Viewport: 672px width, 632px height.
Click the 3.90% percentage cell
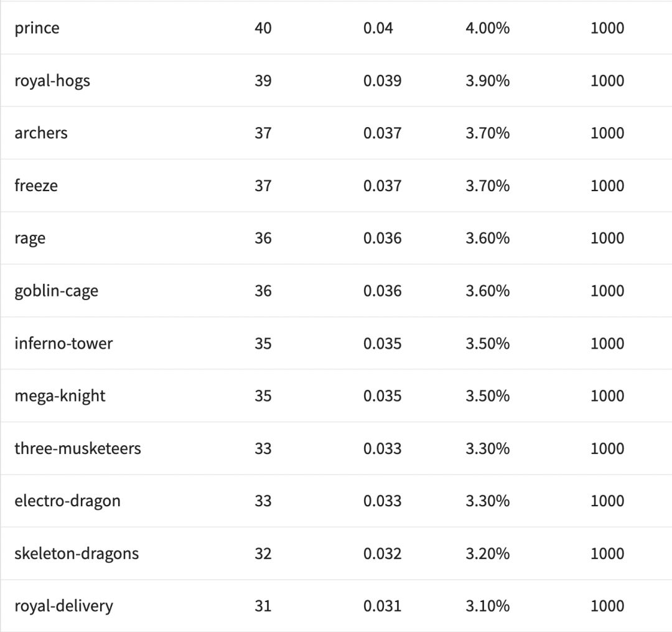tap(487, 81)
